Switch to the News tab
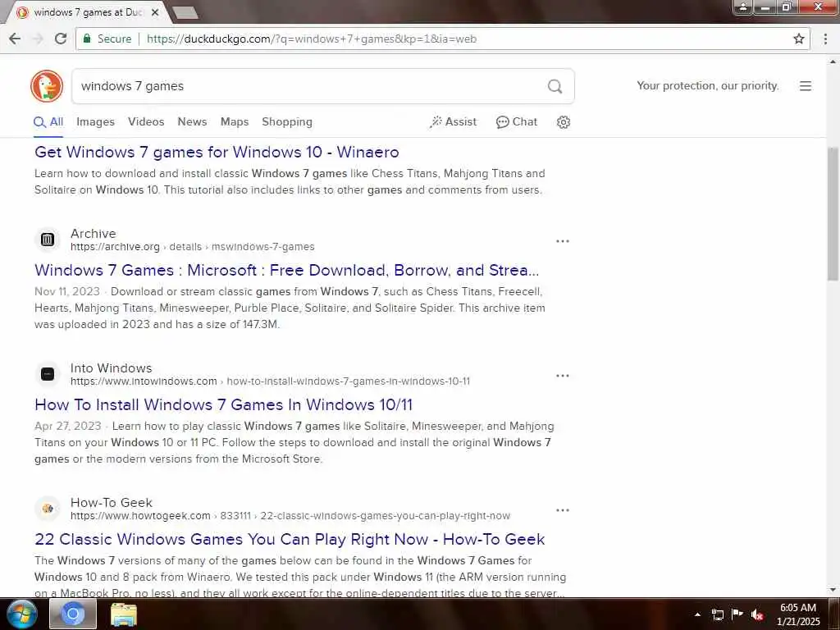Screen dimensions: 840x630 (x=192, y=122)
